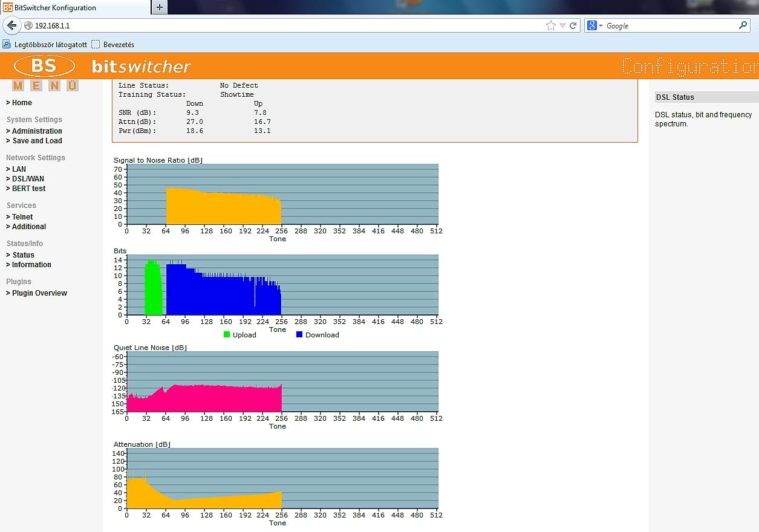Viewport: 759px width, 532px height.
Task: Click the BitSwitcher tab favicon
Action: [8, 7]
